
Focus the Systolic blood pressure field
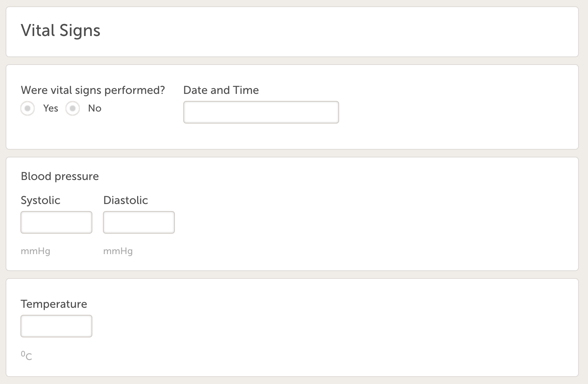[x=56, y=222]
